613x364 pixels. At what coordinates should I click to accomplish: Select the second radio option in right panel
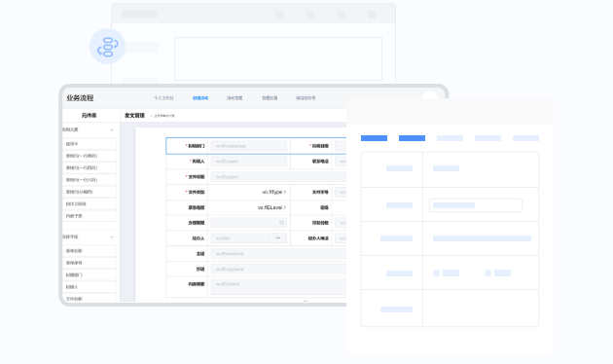[x=487, y=273]
